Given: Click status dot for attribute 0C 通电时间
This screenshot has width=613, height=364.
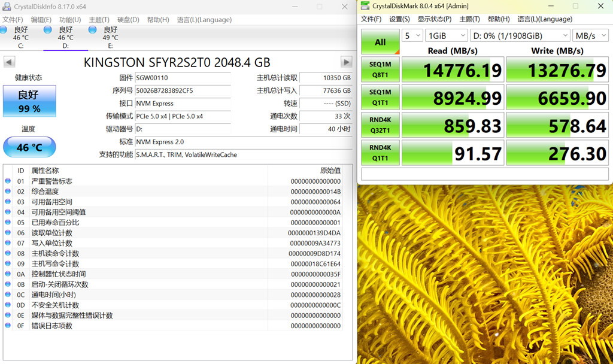Looking at the screenshot, I should click(x=7, y=295).
